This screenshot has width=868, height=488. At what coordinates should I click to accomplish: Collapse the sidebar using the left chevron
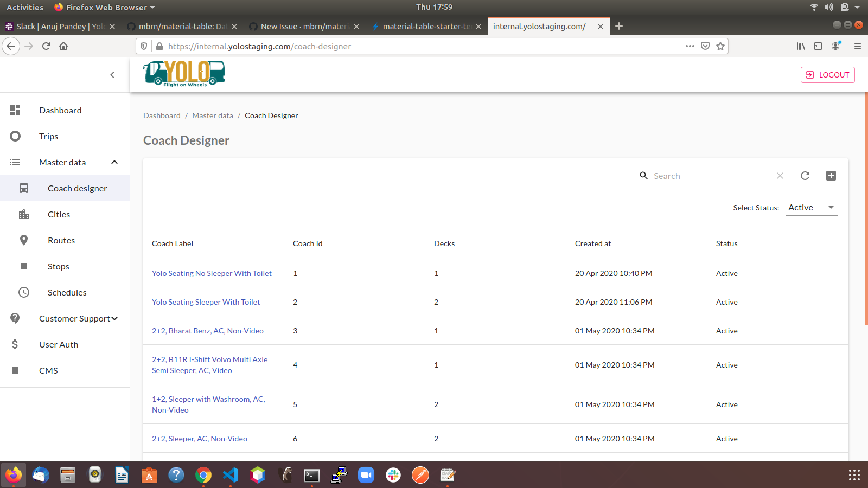click(x=112, y=75)
